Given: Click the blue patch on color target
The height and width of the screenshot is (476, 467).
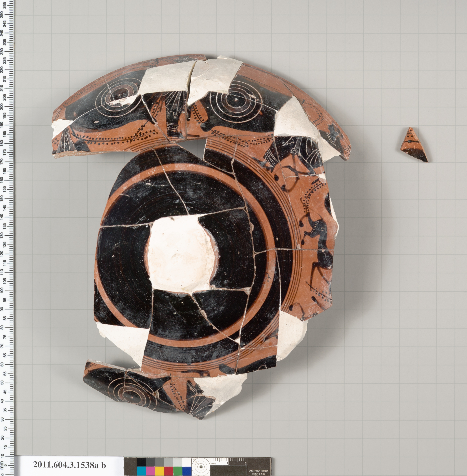Looking at the screenshot, I should [187, 471].
